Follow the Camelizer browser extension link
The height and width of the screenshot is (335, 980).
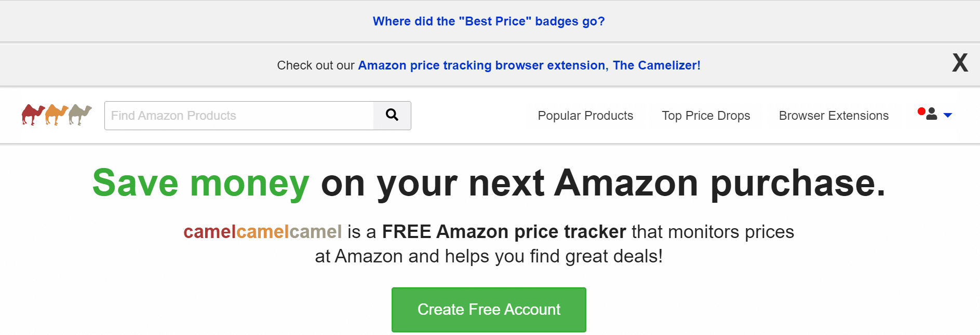pos(529,65)
